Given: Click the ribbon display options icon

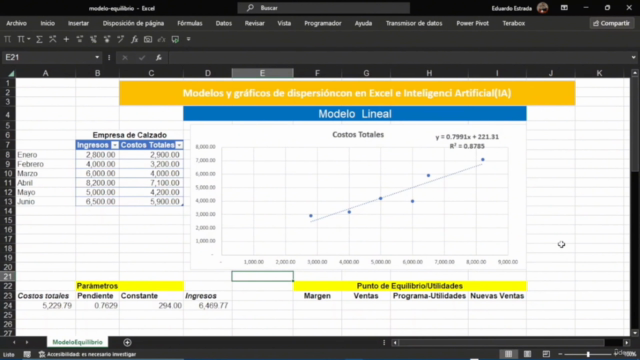Looking at the screenshot, I should [x=564, y=8].
